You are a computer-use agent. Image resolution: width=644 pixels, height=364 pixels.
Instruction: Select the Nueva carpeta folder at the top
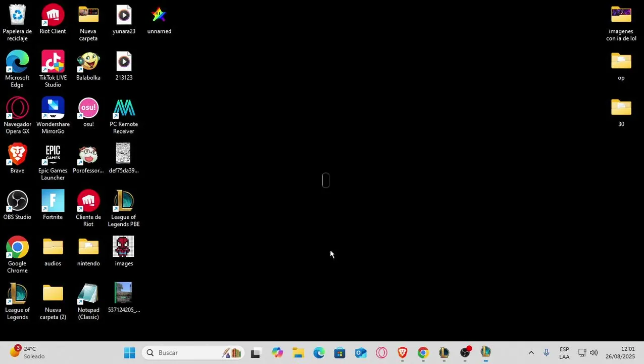(x=88, y=23)
